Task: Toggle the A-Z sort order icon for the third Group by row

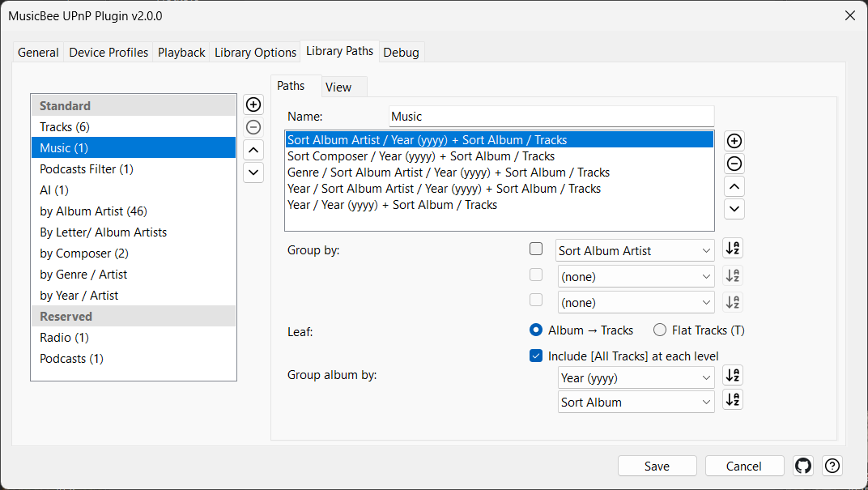Action: (733, 302)
